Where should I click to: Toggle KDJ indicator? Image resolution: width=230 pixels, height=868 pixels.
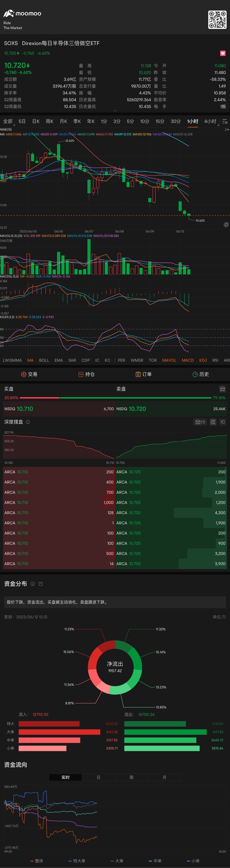tap(203, 360)
